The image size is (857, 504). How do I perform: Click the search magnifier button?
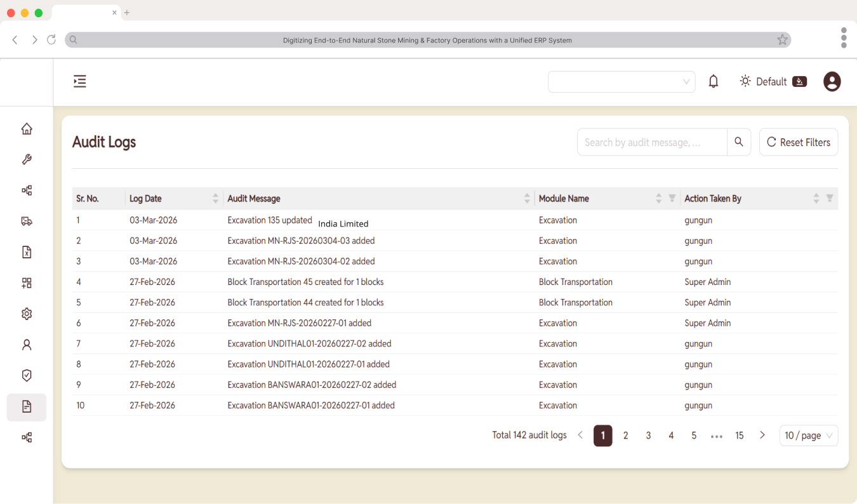739,142
